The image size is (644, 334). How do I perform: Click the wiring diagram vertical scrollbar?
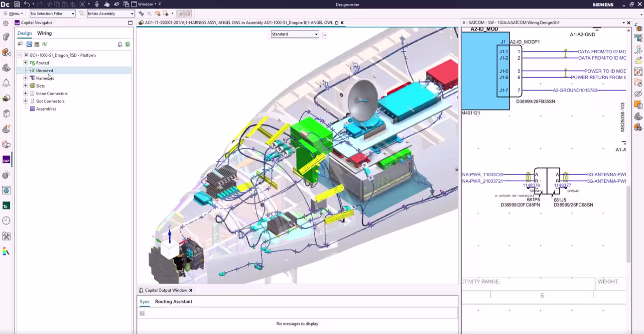[x=629, y=224]
